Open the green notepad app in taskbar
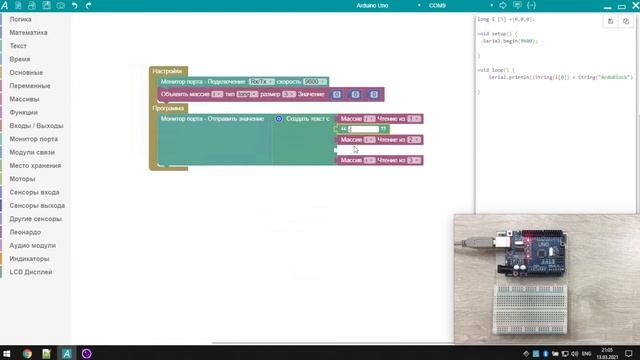The image size is (640, 360). point(47,353)
